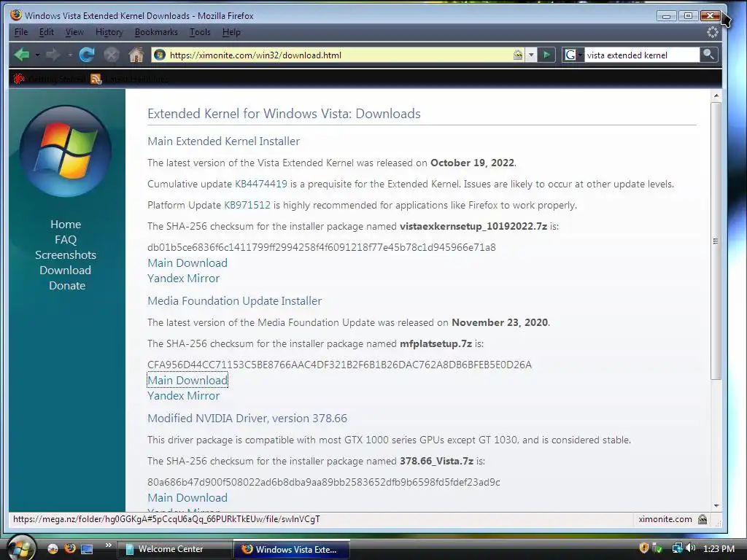Open the FAQ link in the sidebar
Viewport: 747px width, 560px height.
[66, 239]
